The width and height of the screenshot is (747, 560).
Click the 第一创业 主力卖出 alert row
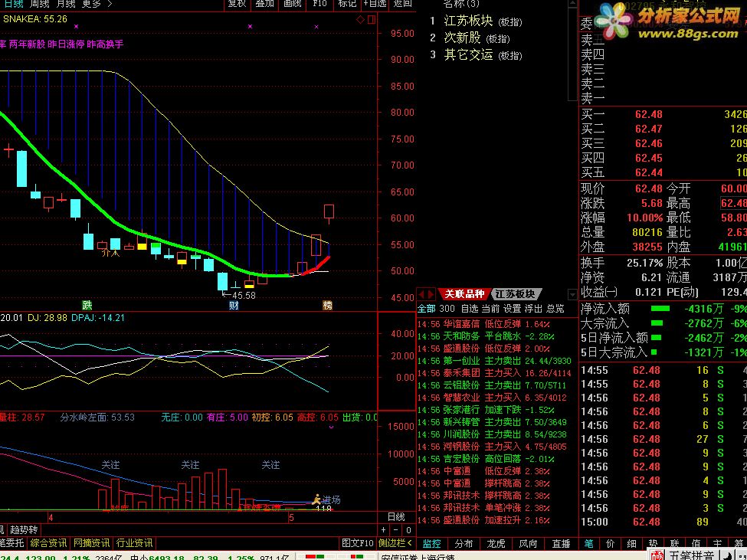(494, 361)
